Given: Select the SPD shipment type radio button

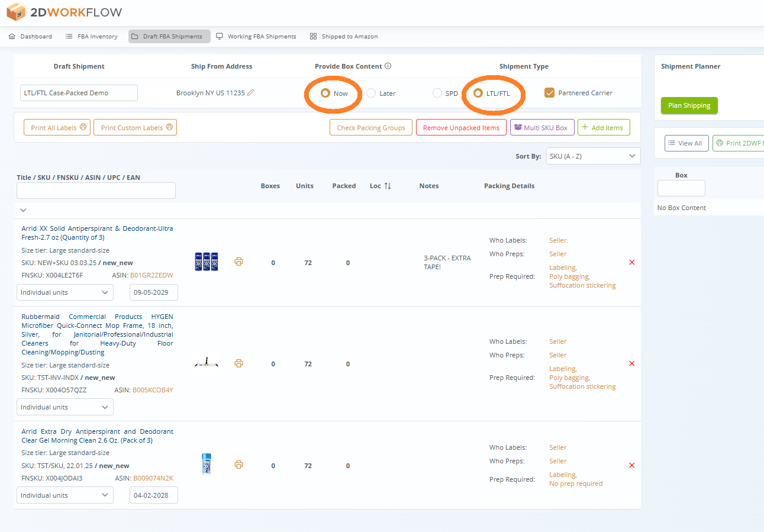Looking at the screenshot, I should 437,93.
